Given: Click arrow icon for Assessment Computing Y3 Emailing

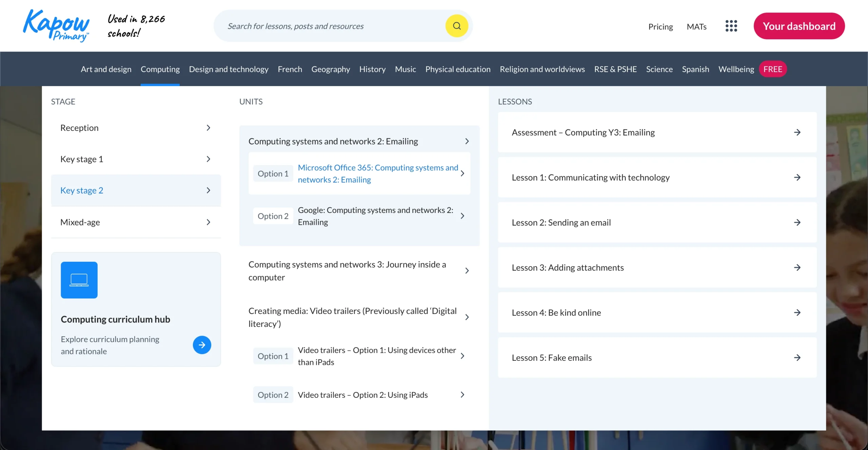Looking at the screenshot, I should tap(797, 132).
